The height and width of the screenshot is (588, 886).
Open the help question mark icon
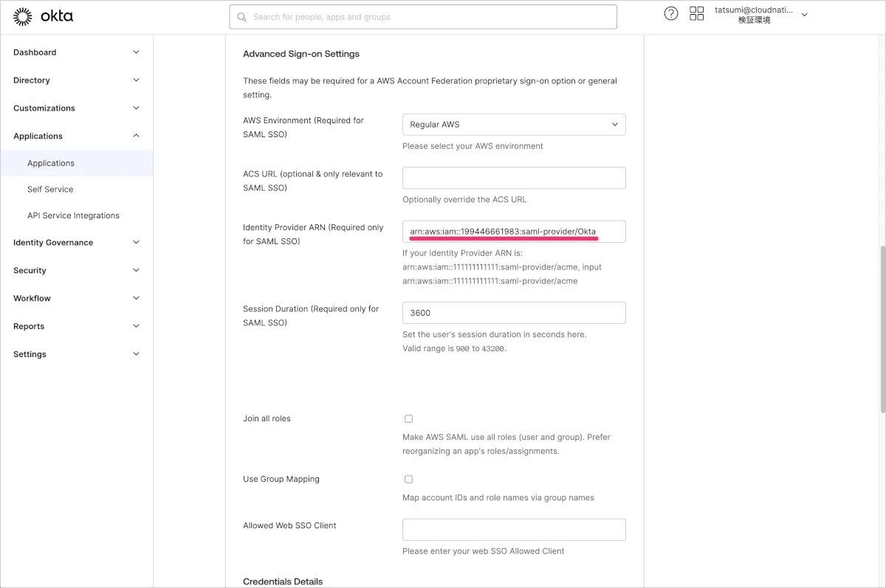pyautogui.click(x=670, y=13)
